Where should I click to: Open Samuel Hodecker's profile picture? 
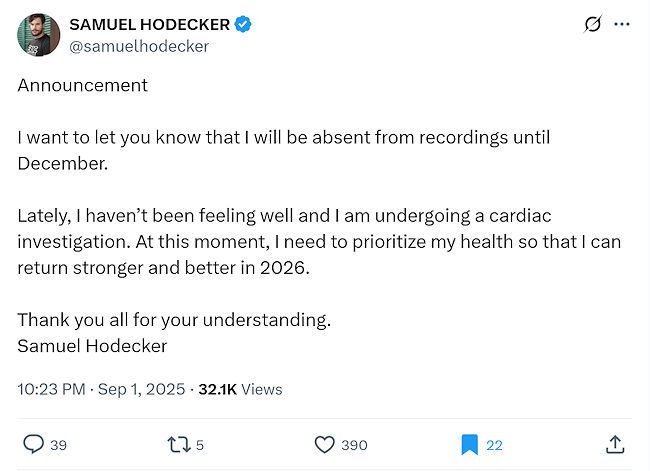[x=38, y=35]
